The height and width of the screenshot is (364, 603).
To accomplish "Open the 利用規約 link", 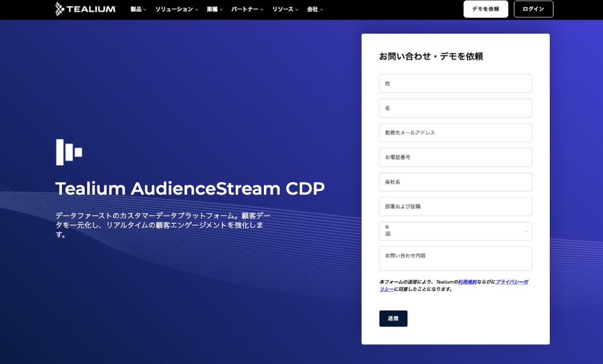I will tap(468, 282).
